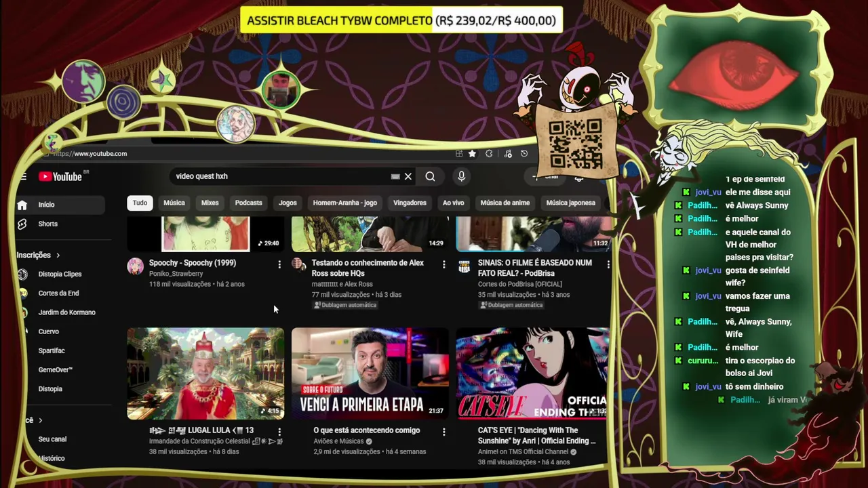Select the Homem-Aranha - jogo chip
The height and width of the screenshot is (488, 868).
pos(345,203)
